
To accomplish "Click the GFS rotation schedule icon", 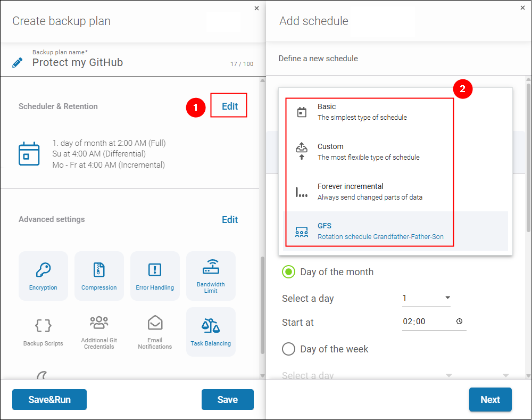I will (x=302, y=232).
